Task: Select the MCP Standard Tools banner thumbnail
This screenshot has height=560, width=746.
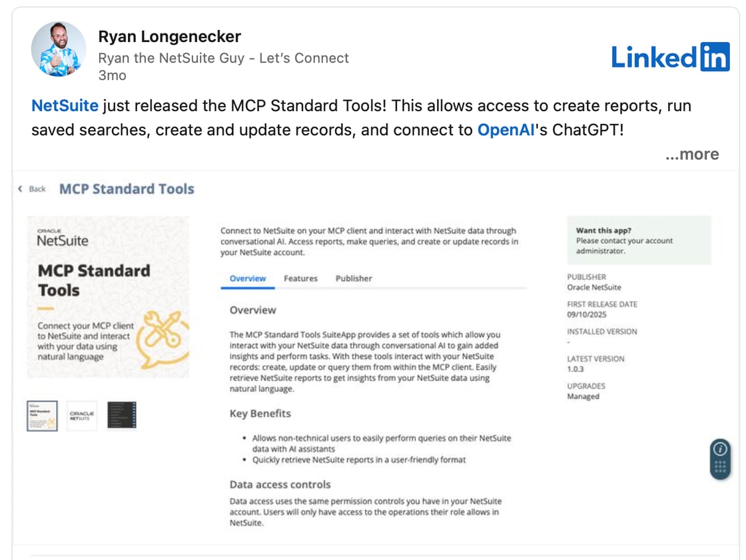Action: [41, 415]
